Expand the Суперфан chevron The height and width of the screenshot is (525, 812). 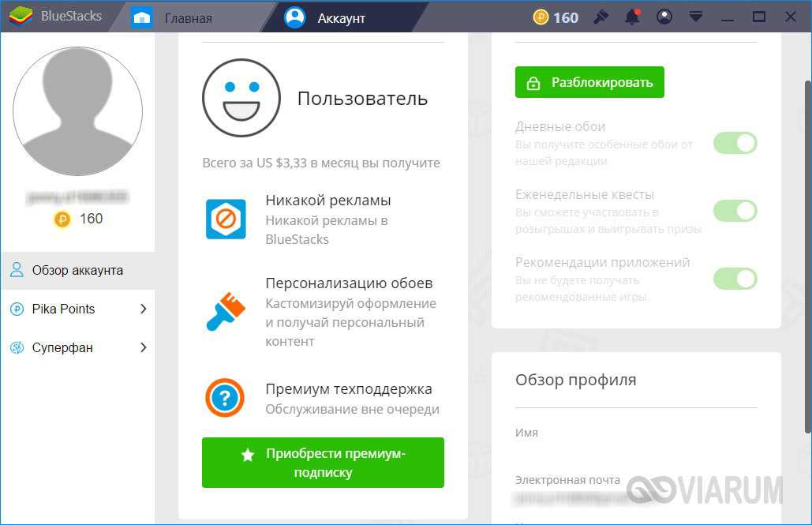(144, 347)
